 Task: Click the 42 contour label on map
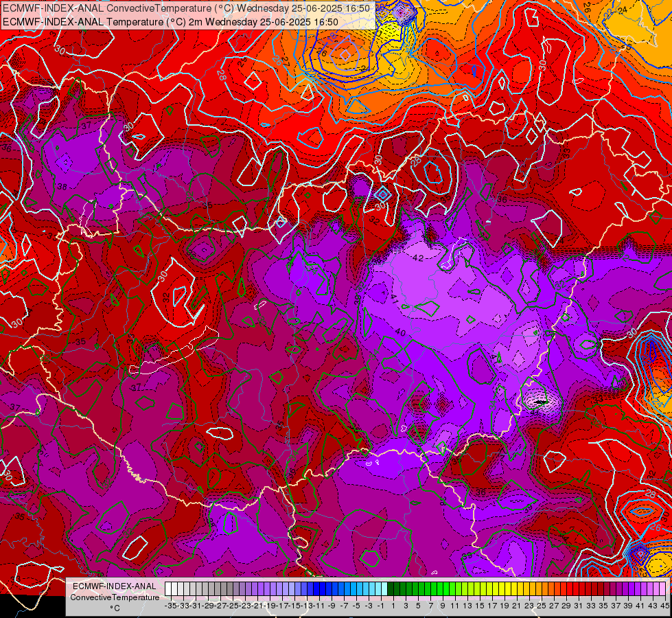pos(418,257)
